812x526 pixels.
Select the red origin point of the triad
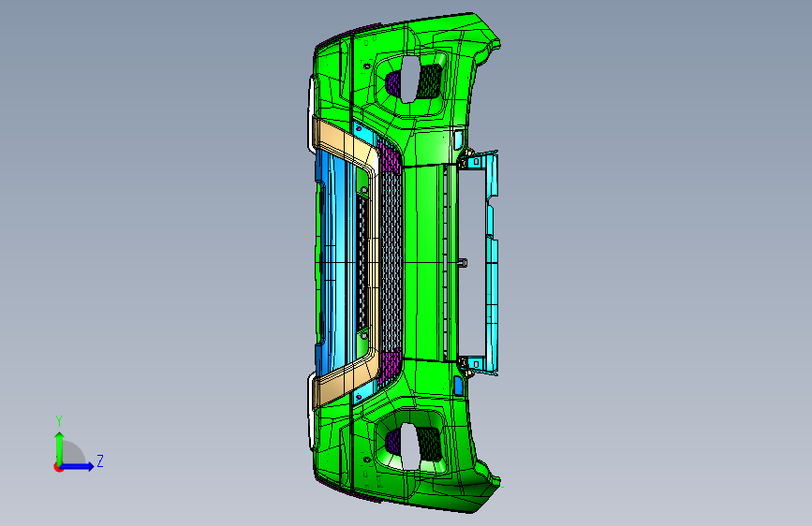coord(58,467)
